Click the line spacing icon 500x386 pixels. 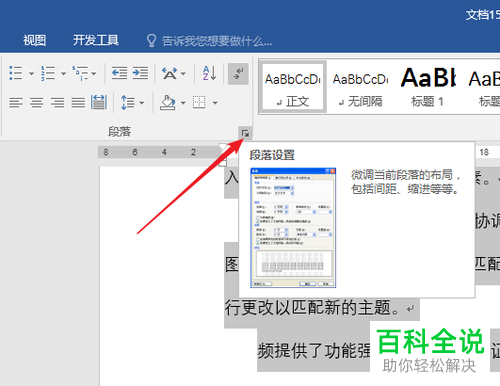tap(128, 102)
